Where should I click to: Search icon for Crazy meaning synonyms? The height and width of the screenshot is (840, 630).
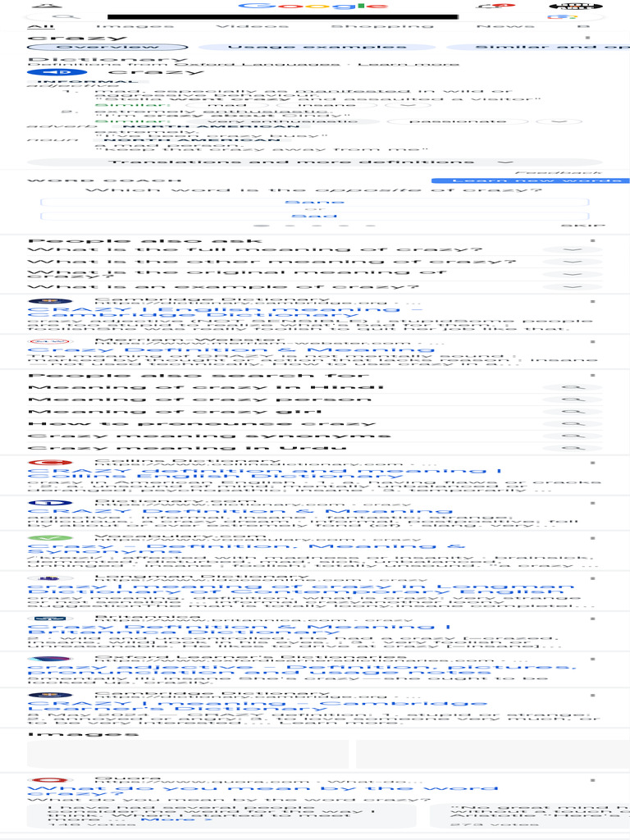[x=572, y=436]
